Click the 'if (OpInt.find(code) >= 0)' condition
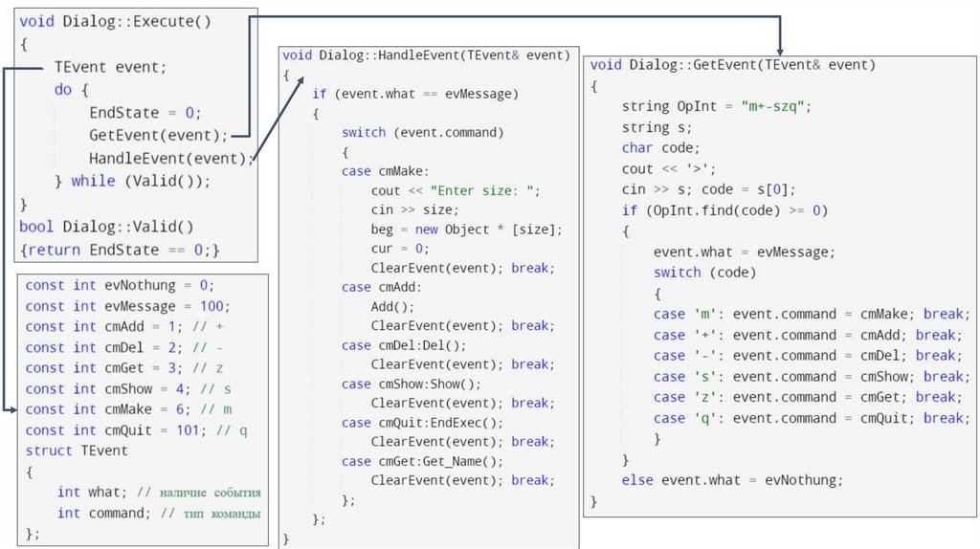Viewport: 980px width, 549px height. 724,210
